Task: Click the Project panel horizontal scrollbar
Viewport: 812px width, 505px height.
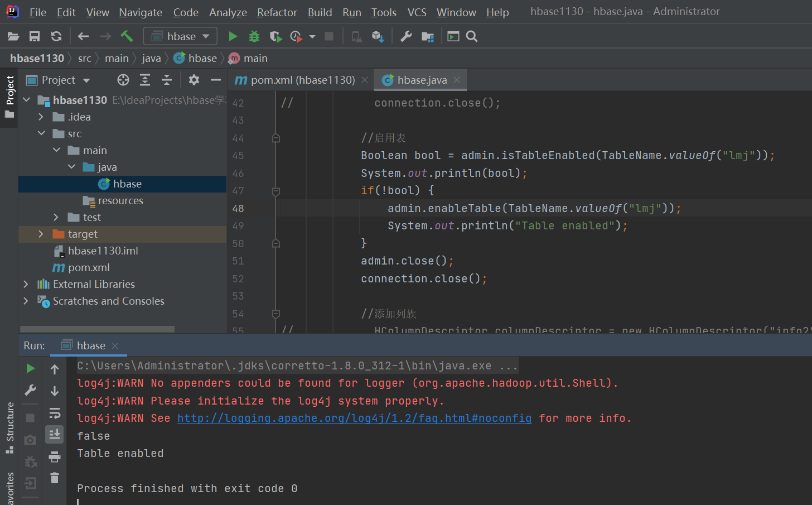Action: pos(97,329)
